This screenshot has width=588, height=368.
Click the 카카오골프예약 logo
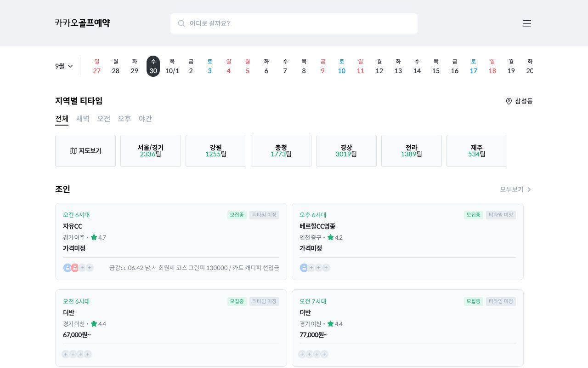(83, 23)
